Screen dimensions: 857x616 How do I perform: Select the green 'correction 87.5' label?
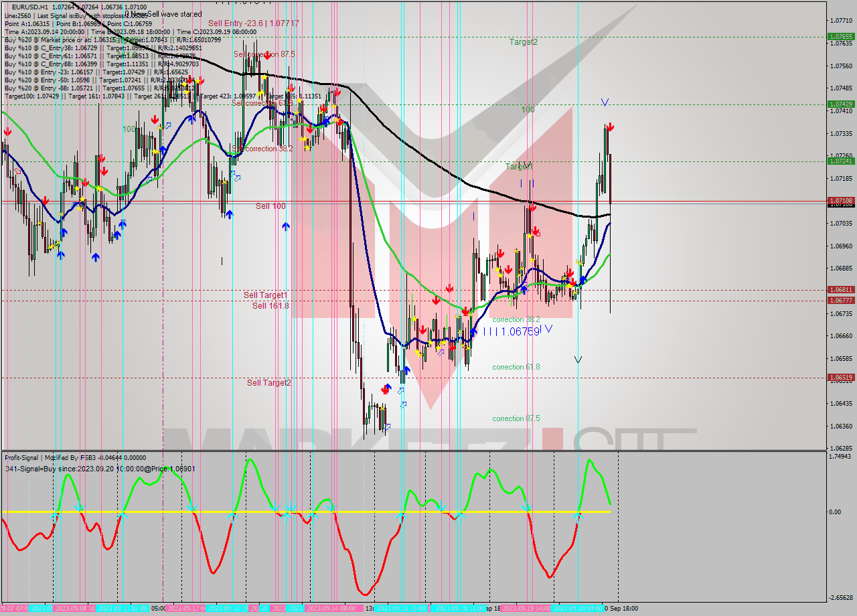coord(516,418)
